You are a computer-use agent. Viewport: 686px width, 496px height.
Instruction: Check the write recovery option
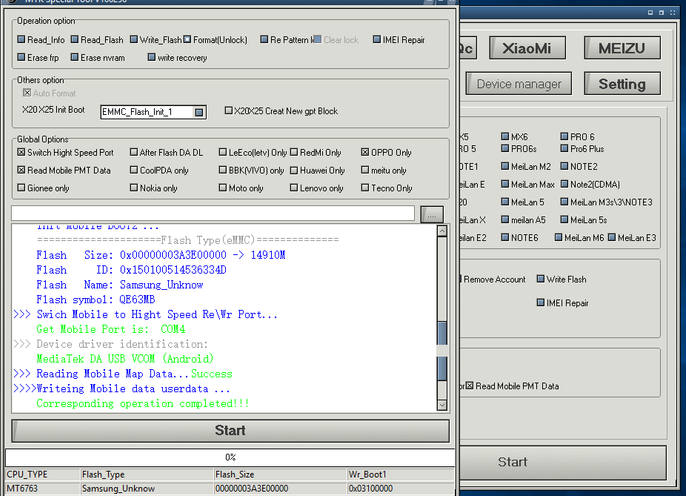pyautogui.click(x=151, y=57)
